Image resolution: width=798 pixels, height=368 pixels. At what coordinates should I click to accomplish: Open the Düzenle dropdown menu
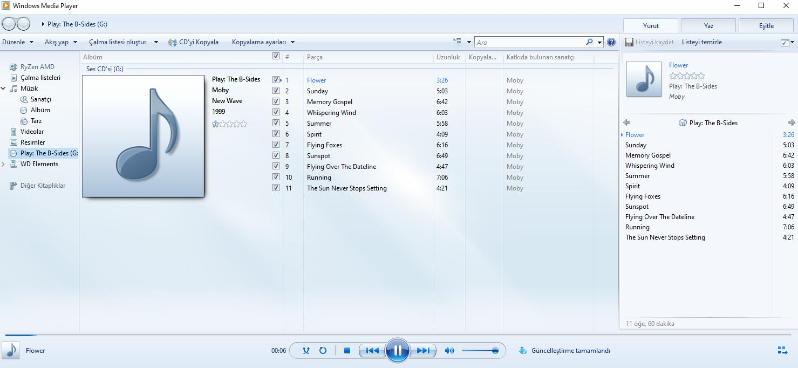(18, 42)
